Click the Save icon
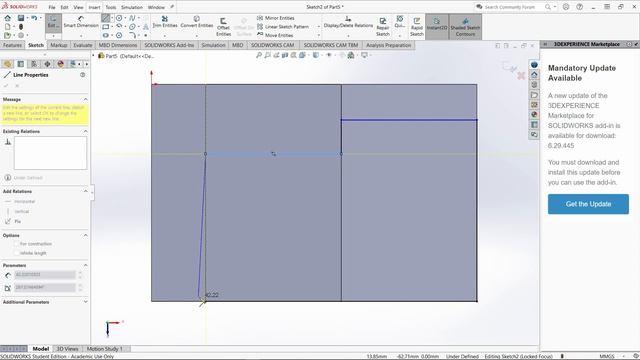This screenshot has width=640, height=360. (21, 18)
